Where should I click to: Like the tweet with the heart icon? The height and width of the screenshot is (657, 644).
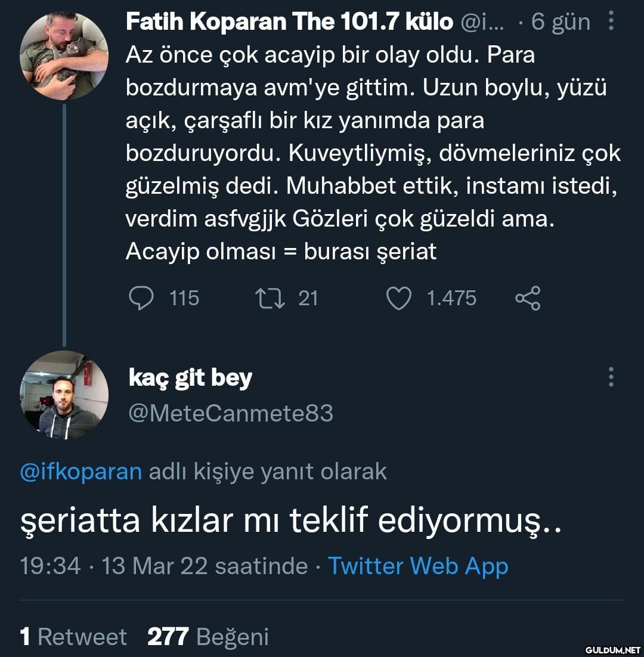(x=398, y=297)
